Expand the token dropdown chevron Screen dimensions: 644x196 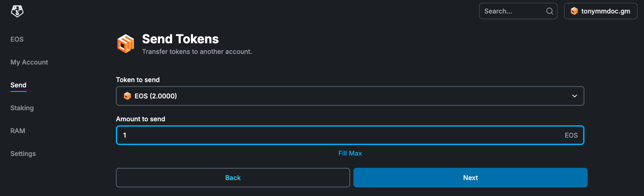click(575, 96)
